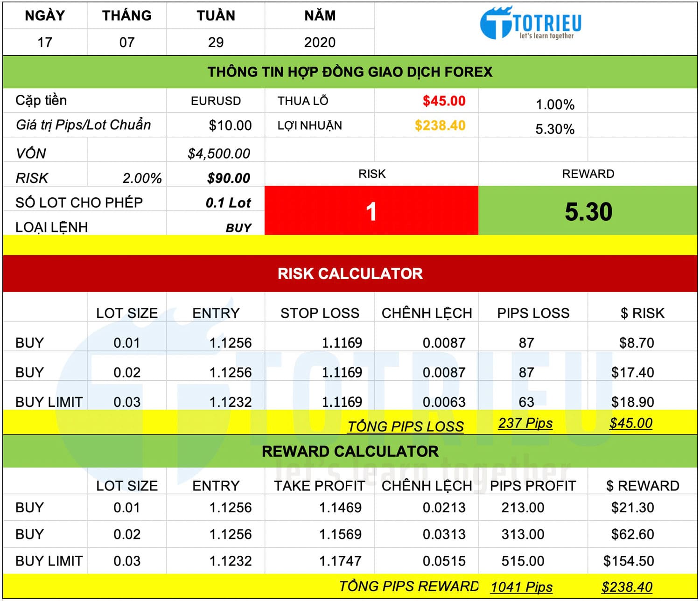Select the underlined $45.00 total risk
This screenshot has width=700, height=601.
[631, 423]
